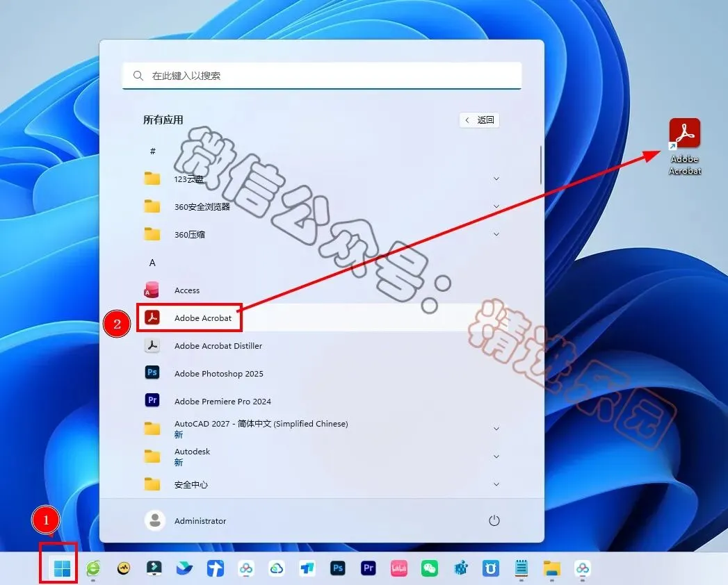The width and height of the screenshot is (728, 585).
Task: Launch Adobe Premiere Pro 2024 from list
Action: point(322,402)
